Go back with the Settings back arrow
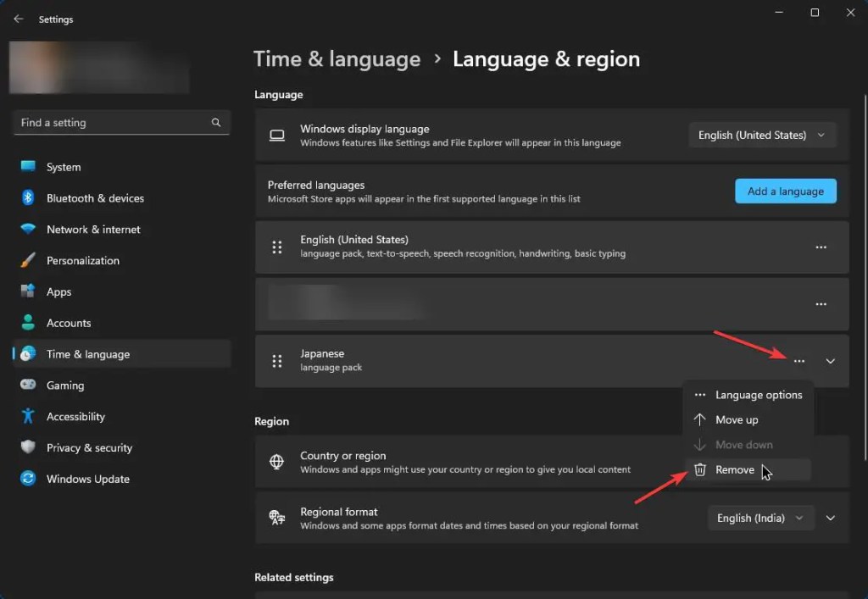The image size is (868, 599). click(19, 19)
